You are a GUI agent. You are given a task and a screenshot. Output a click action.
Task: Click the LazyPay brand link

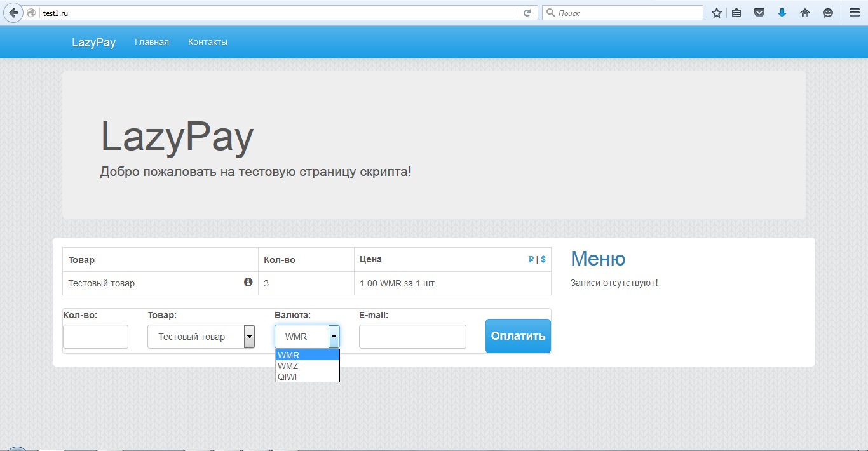(93, 43)
